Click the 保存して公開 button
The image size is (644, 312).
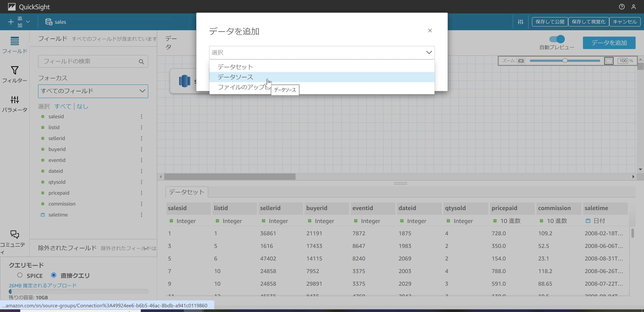click(x=550, y=22)
